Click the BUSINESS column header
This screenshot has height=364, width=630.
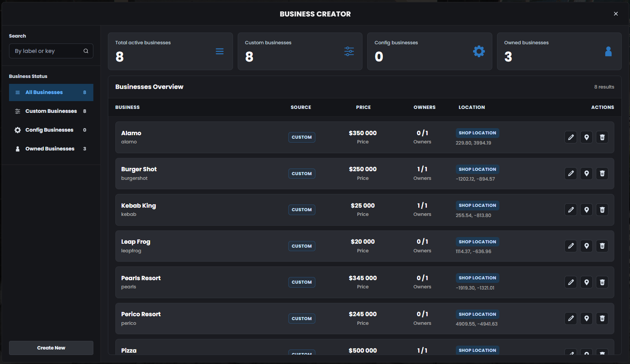(127, 107)
